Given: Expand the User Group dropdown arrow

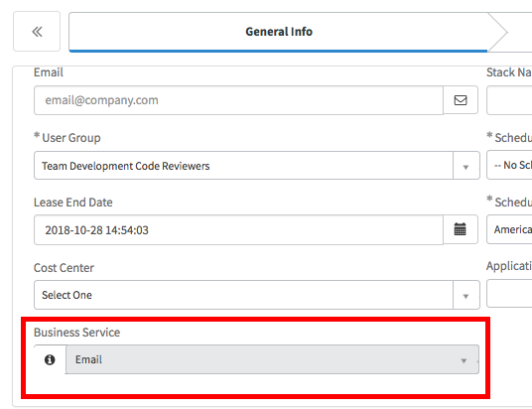Looking at the screenshot, I should [x=465, y=167].
